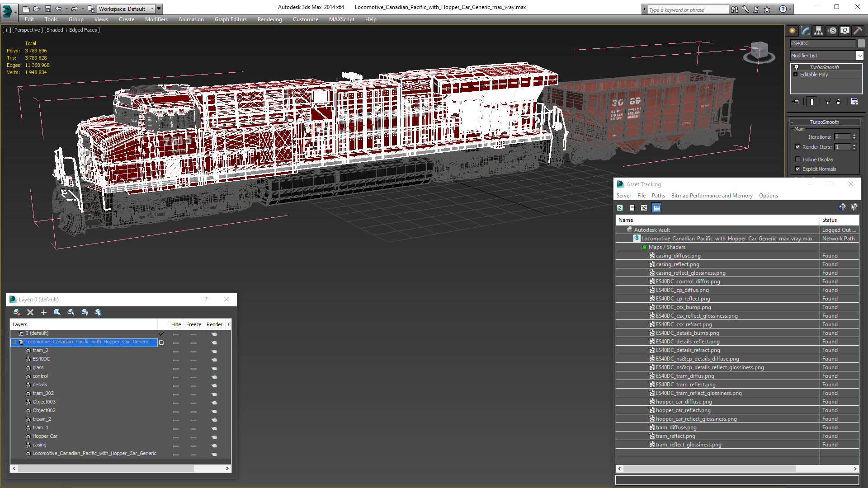Toggle Render Iters checkbox
Viewport: 868px width, 488px height.
[x=797, y=147]
